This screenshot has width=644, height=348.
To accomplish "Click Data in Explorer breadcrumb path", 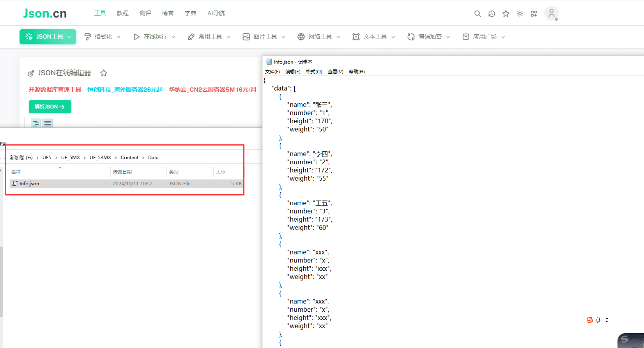I will 153,158.
